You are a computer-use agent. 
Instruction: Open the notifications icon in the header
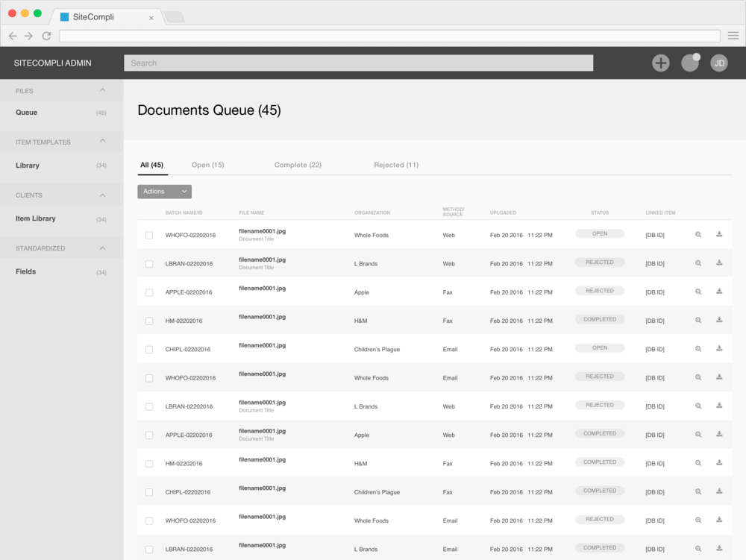[x=688, y=63]
